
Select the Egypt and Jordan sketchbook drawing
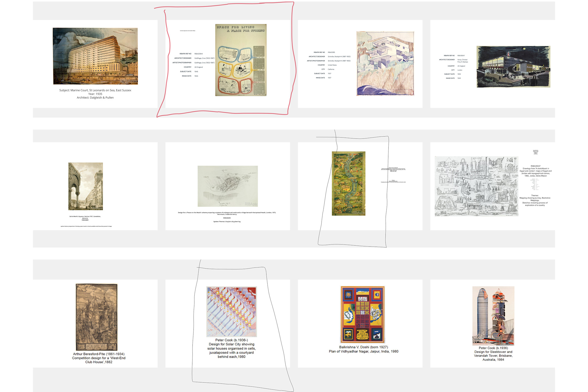(x=477, y=186)
